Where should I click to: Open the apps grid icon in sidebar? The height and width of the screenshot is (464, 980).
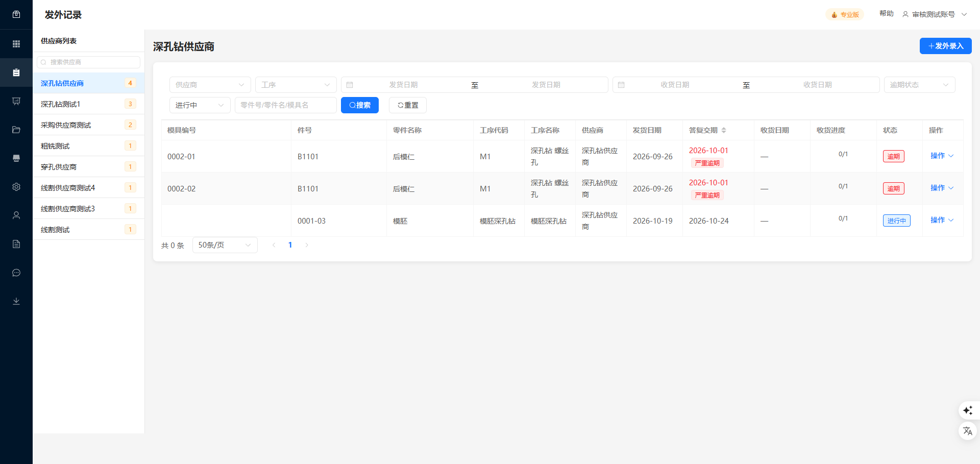tap(16, 44)
